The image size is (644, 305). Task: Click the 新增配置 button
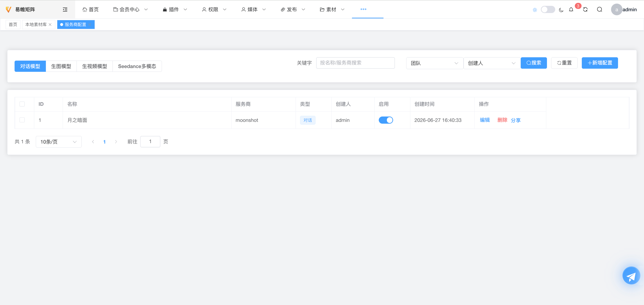point(600,63)
